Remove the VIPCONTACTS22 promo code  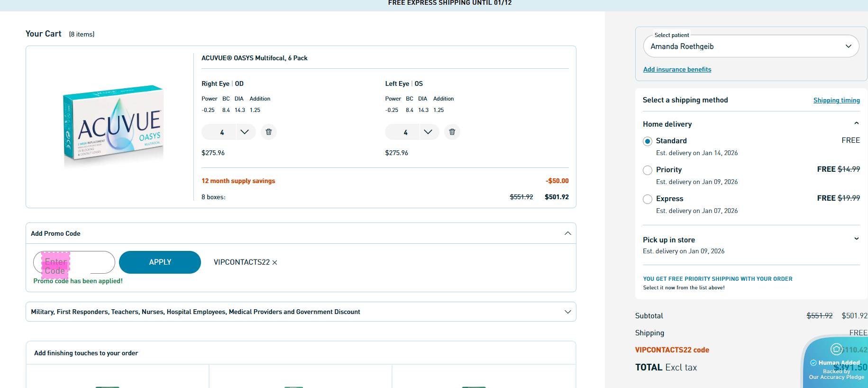(x=275, y=262)
